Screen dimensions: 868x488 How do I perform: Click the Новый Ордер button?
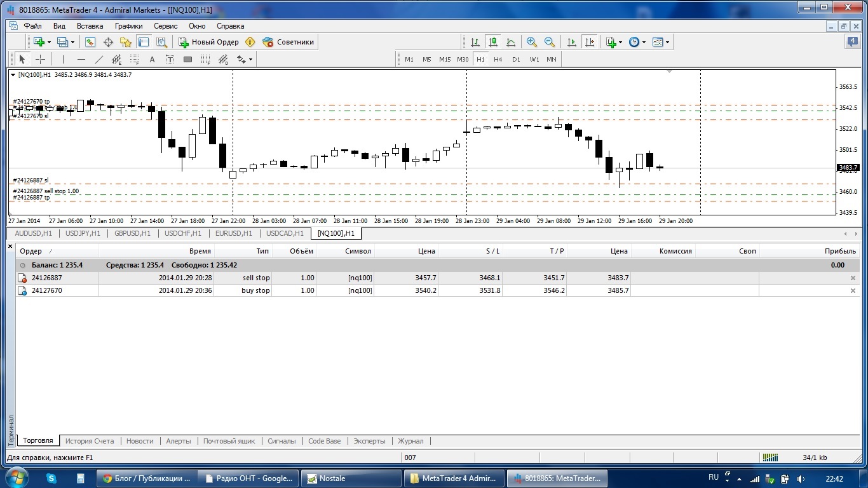click(x=208, y=42)
